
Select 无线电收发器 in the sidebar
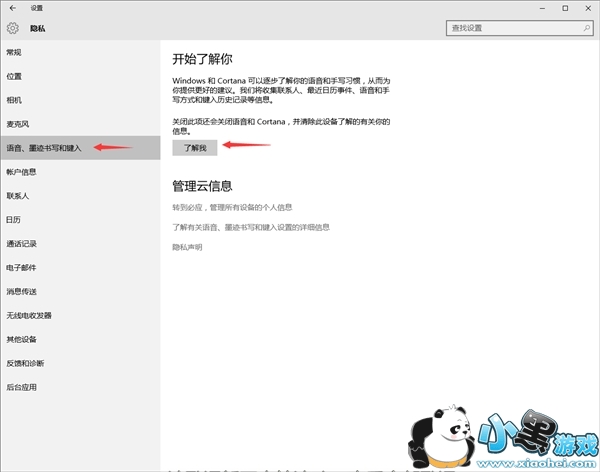[28, 315]
